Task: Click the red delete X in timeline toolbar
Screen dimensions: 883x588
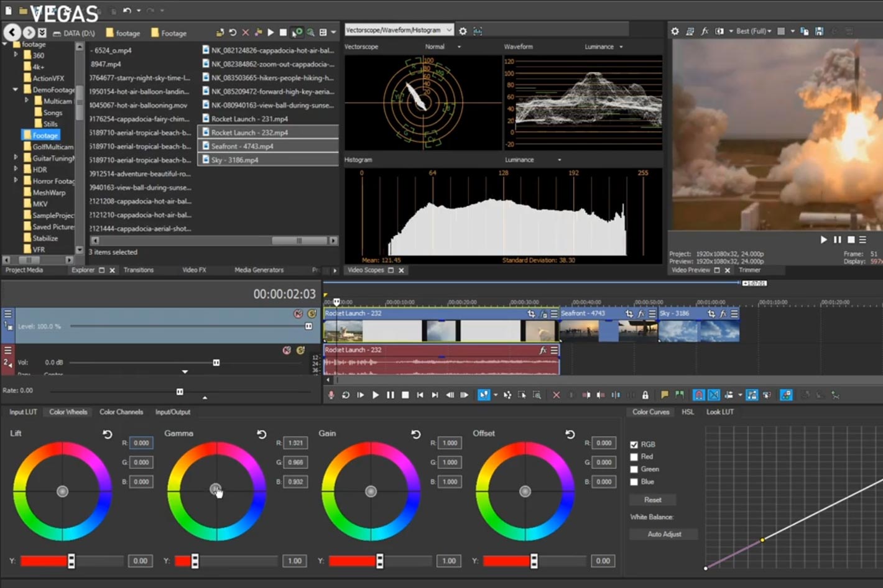Action: coord(557,395)
